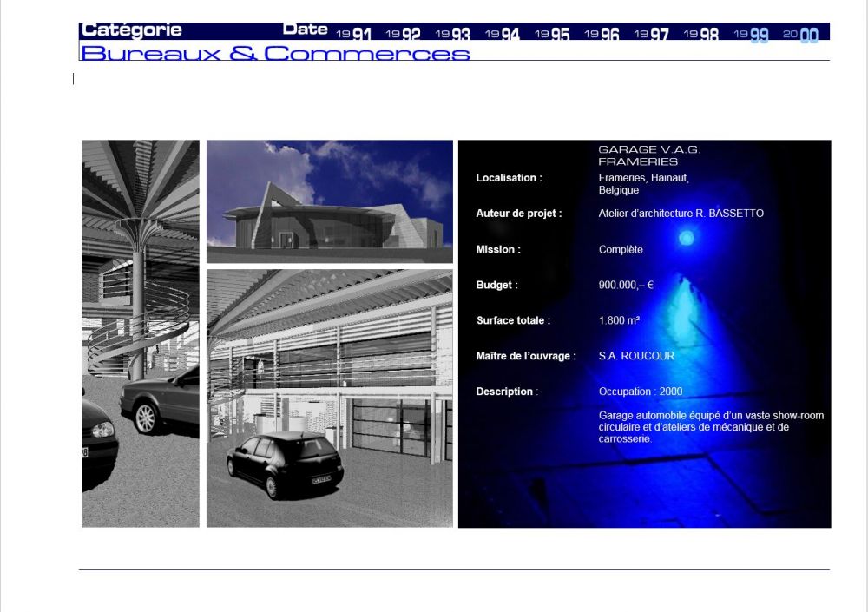Viewport: 868px width, 612px height.
Task: Click the Localisation label
Action: coord(510,178)
